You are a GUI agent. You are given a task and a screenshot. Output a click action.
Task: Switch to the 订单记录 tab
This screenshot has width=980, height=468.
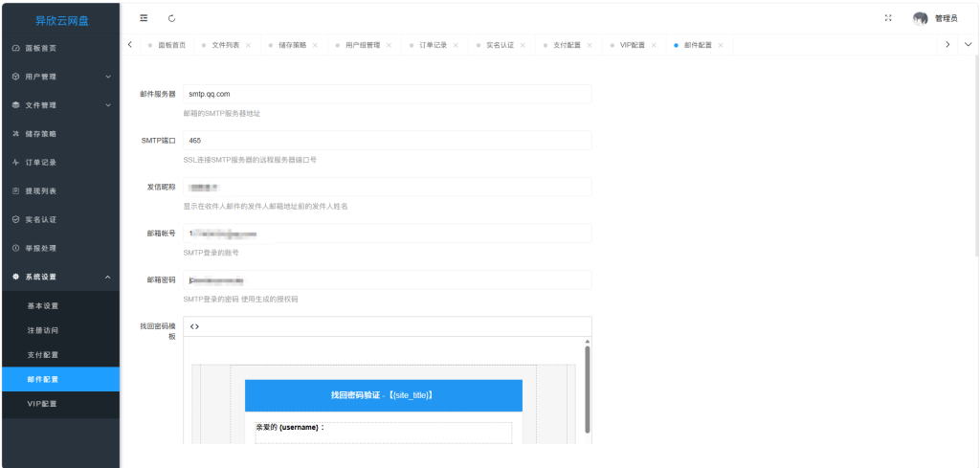pos(434,45)
